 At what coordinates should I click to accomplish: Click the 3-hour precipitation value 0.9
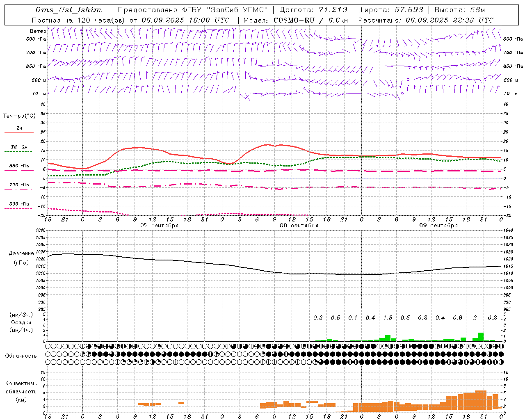coord(457,317)
